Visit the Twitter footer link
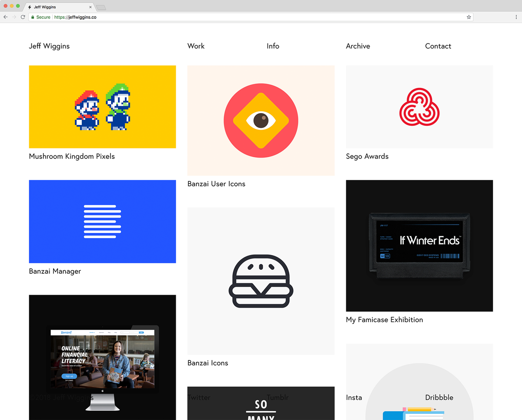 [199, 397]
